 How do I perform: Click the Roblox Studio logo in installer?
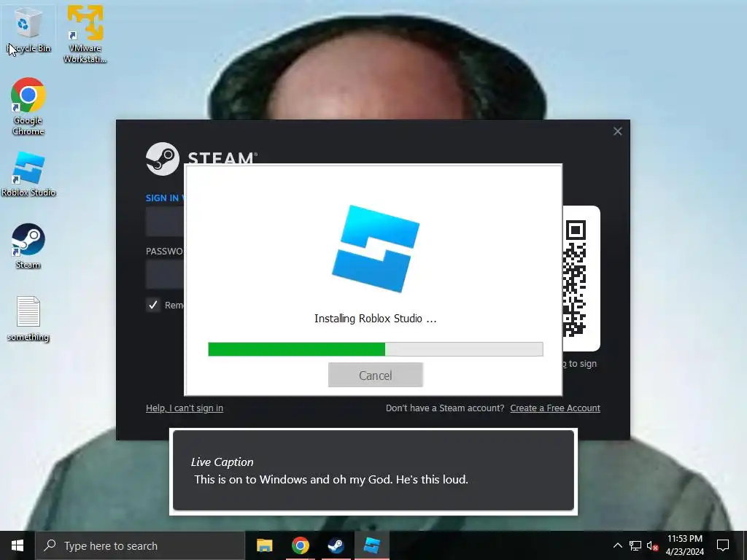click(376, 249)
